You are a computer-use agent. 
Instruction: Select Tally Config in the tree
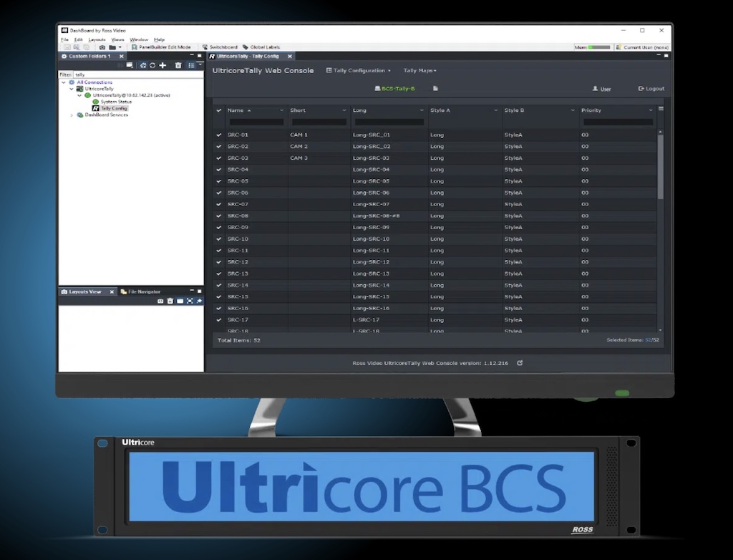114,108
